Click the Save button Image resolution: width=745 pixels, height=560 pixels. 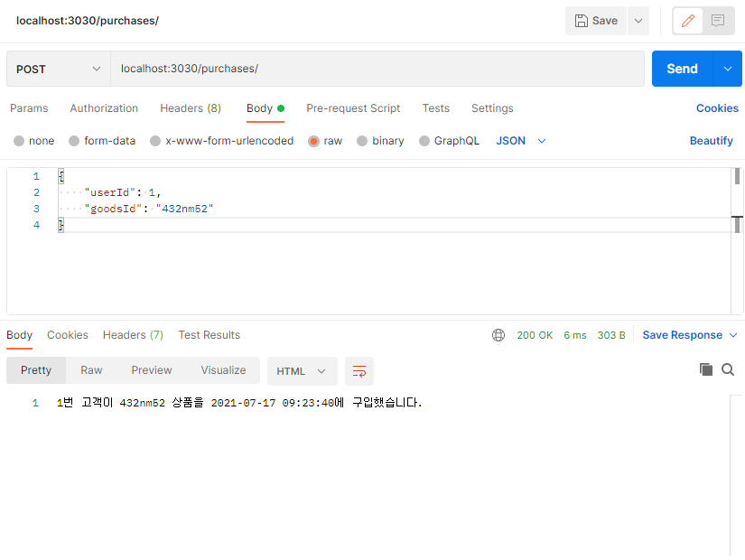[595, 21]
